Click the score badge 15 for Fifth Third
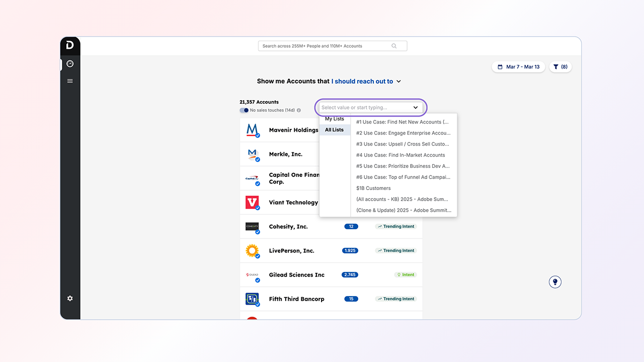This screenshot has height=362, width=644. pyautogui.click(x=351, y=299)
